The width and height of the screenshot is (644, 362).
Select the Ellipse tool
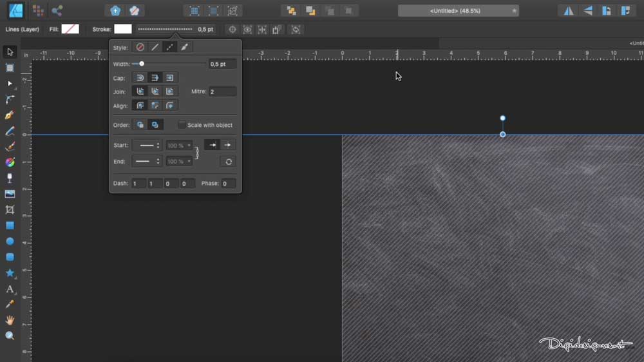point(10,241)
